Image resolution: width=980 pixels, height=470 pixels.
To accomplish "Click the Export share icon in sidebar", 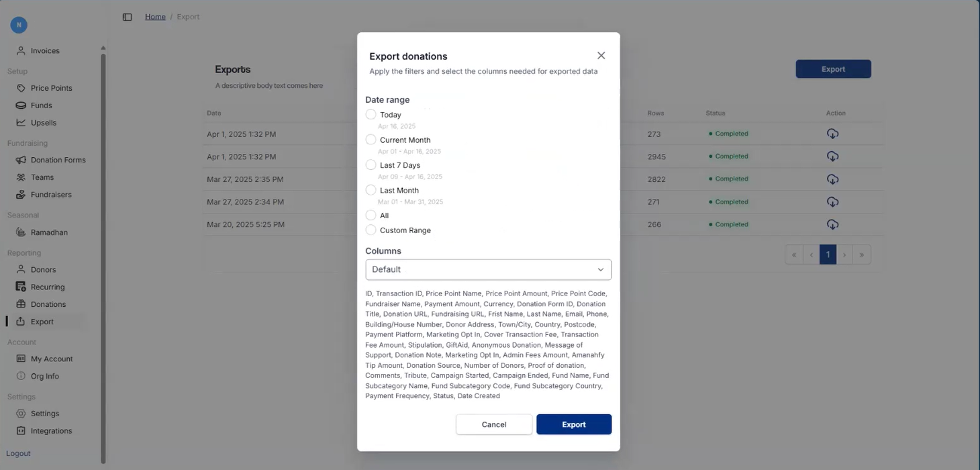I will 21,322.
